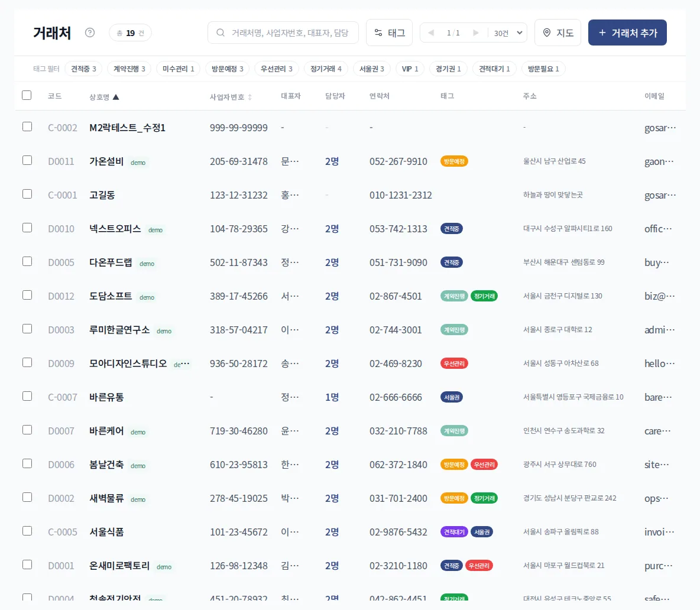Click the 총 19 건 count pill

point(130,33)
